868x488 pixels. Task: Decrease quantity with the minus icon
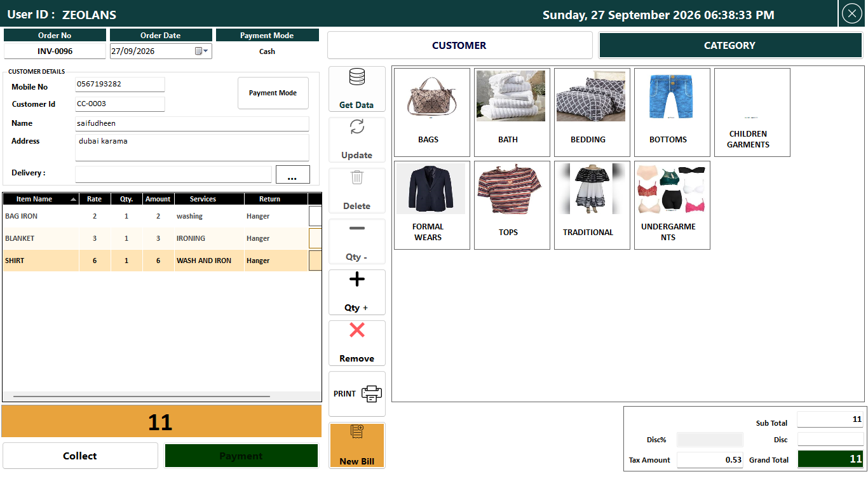pos(357,228)
